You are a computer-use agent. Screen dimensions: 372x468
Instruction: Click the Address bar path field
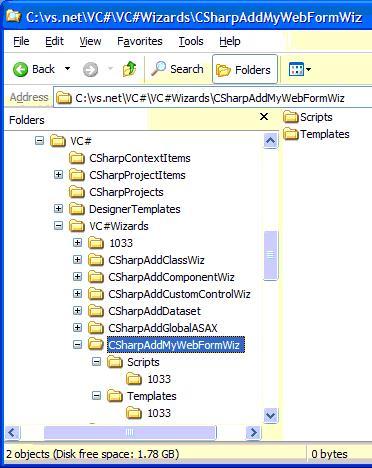(x=213, y=98)
